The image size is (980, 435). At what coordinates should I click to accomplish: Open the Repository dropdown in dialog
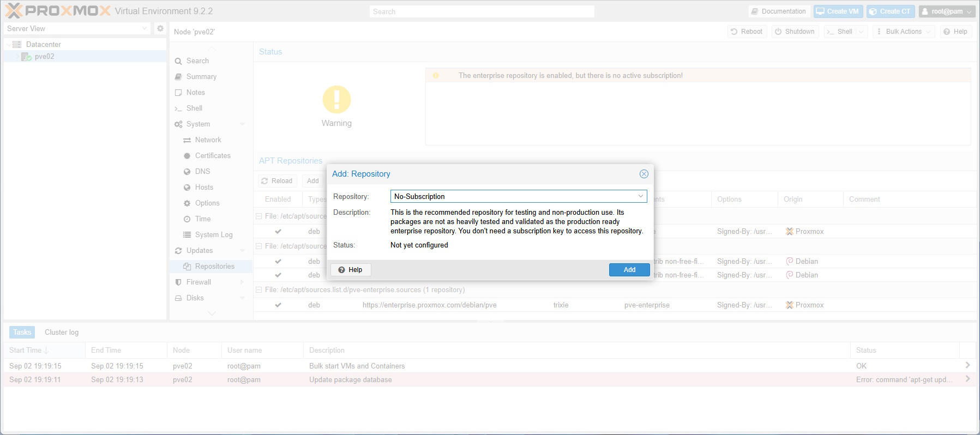641,196
